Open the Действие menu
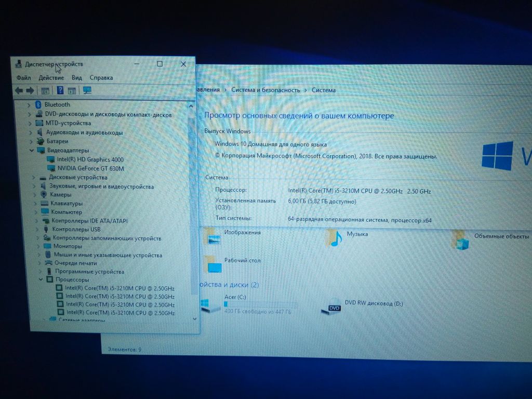The height and width of the screenshot is (399, 532). (x=51, y=78)
